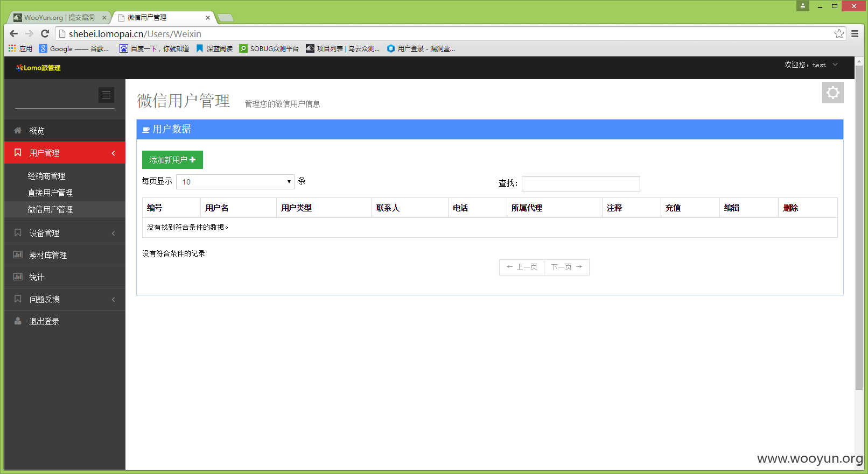
Task: Reload the page with the refresh icon
Action: coord(45,33)
